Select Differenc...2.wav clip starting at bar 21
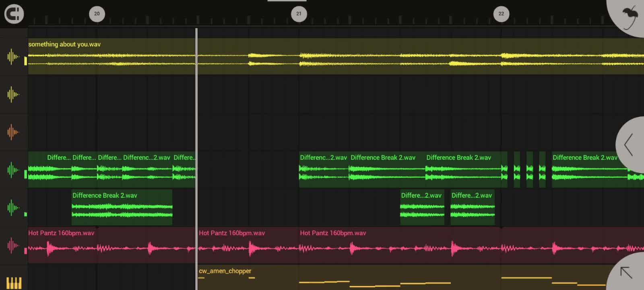The image size is (644, 290). [324, 169]
